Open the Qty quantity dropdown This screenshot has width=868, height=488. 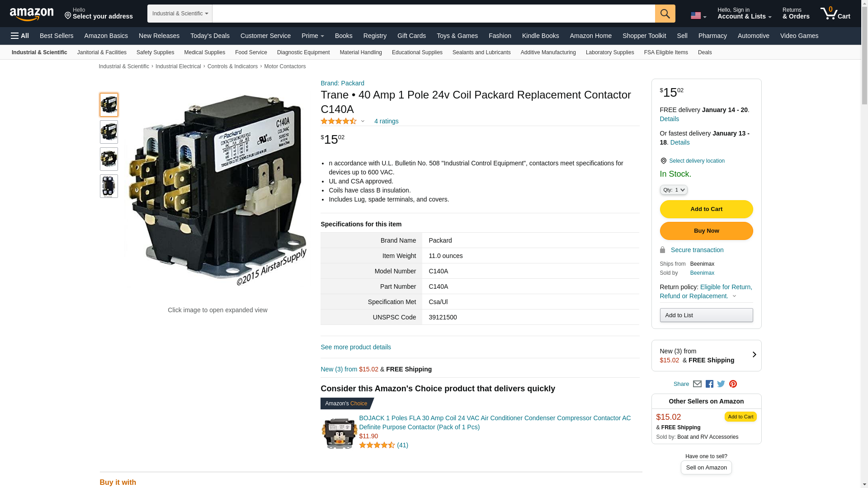(674, 190)
